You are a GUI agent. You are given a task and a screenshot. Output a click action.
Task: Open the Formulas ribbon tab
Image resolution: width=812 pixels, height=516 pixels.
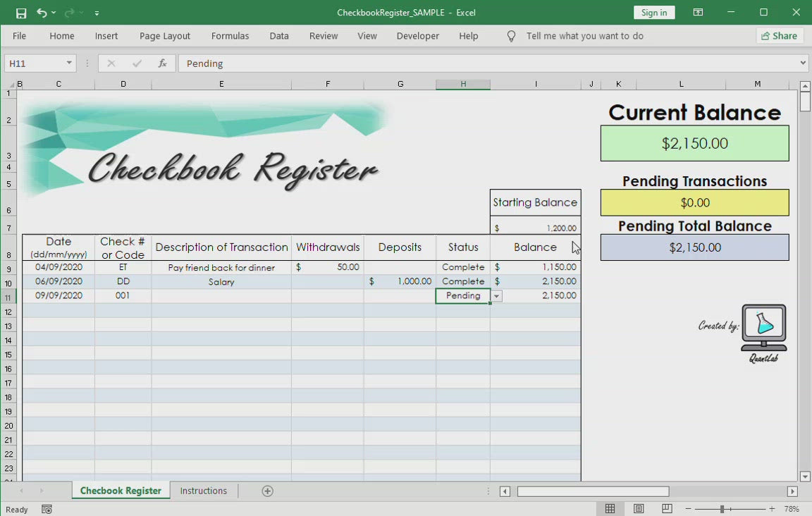tap(230, 36)
